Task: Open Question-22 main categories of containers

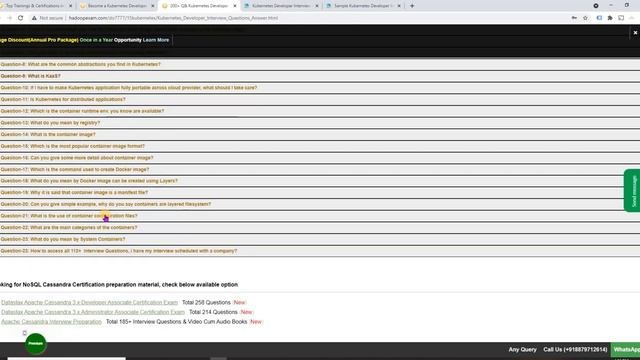Action: 320,228
